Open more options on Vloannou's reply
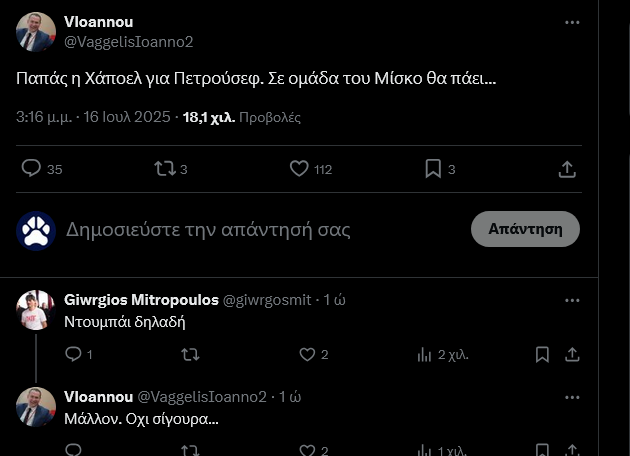 pos(572,396)
